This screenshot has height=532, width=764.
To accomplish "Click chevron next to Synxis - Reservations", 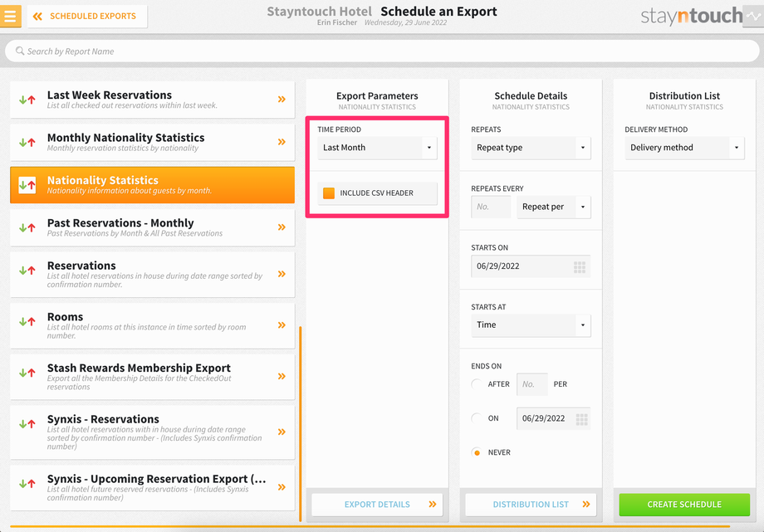I will coord(282,432).
